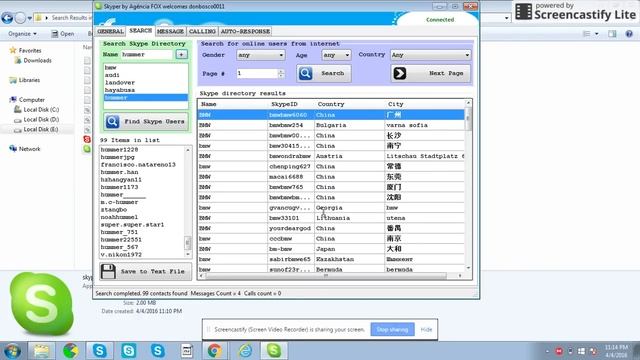Viewport: 640px width, 360px height.
Task: Expand the Country dropdown
Action: point(430,55)
